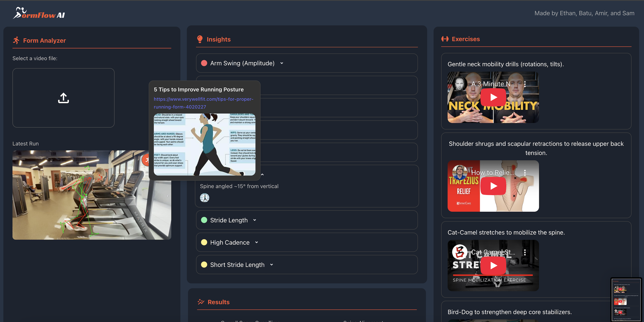Viewport: 644px width, 322px height.
Task: Expand the Stride Length insight
Action: 255,220
